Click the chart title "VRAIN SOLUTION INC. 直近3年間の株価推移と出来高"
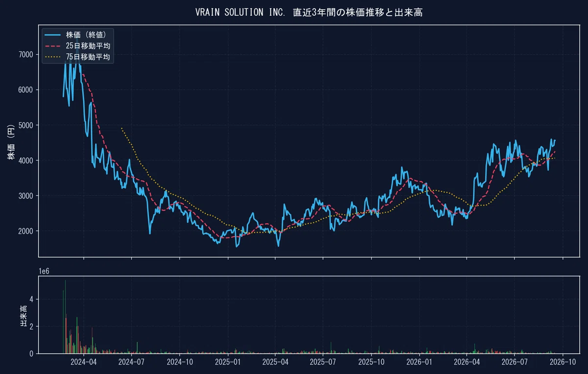 click(x=309, y=12)
